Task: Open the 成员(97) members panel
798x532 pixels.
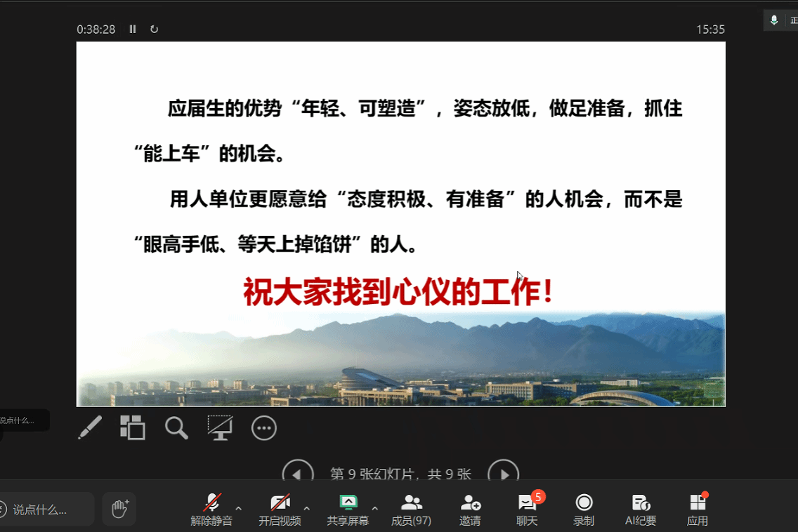Action: tap(411, 509)
